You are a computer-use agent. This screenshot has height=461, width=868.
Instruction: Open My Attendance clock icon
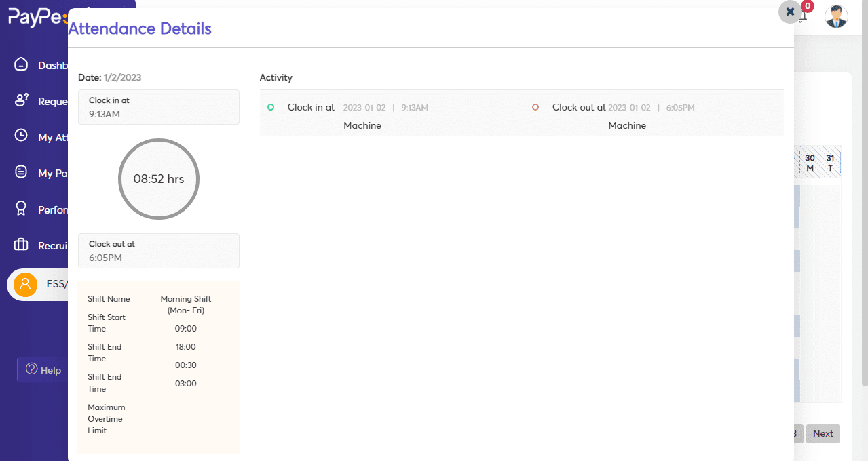click(x=21, y=136)
